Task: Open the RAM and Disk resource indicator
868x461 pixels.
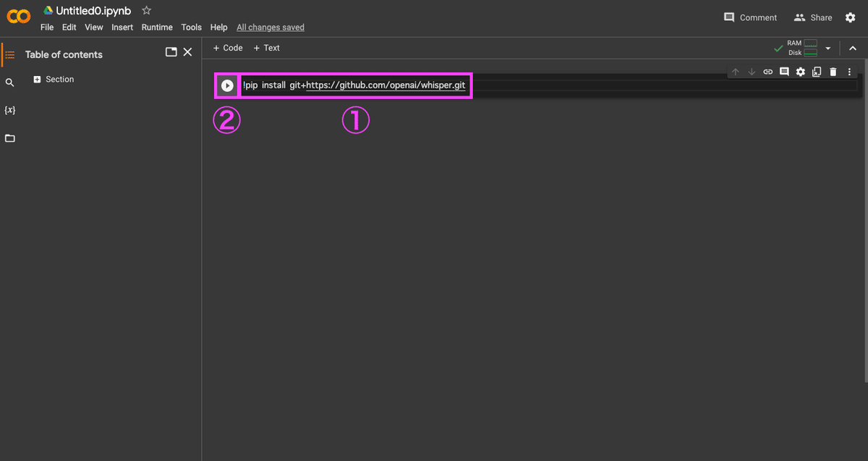Action: pyautogui.click(x=802, y=48)
